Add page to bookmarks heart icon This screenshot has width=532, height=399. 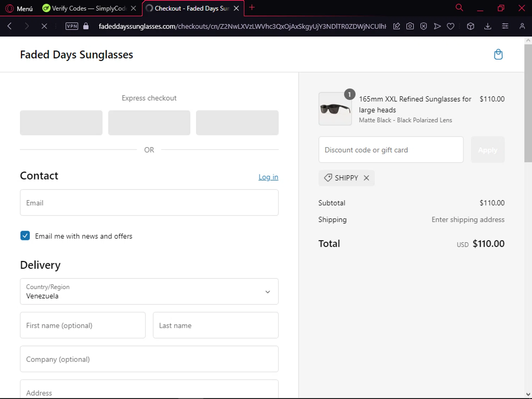[450, 26]
